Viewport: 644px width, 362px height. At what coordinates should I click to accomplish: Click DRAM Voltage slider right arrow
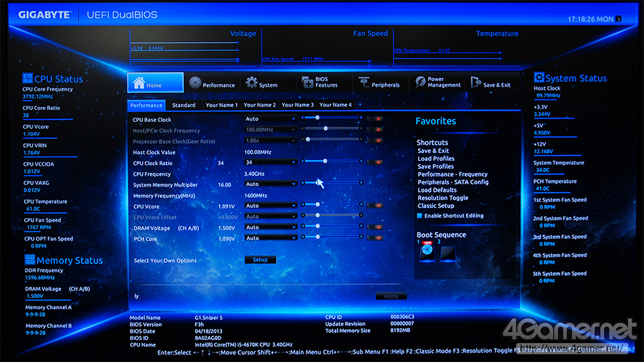[x=362, y=226]
